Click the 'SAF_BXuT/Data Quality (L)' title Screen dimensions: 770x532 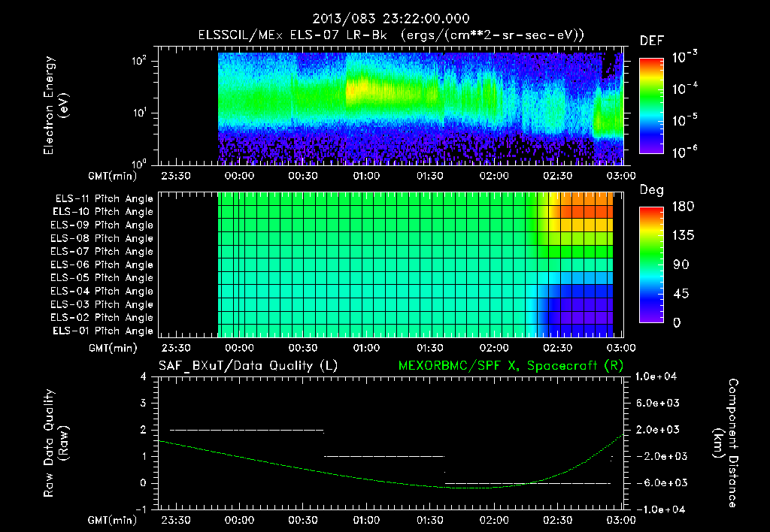[x=248, y=366]
